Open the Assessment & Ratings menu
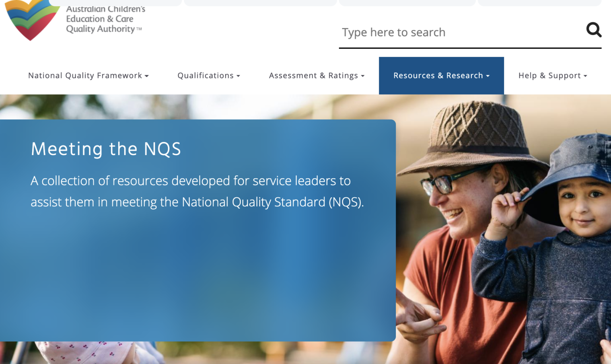611x364 pixels. tap(313, 76)
